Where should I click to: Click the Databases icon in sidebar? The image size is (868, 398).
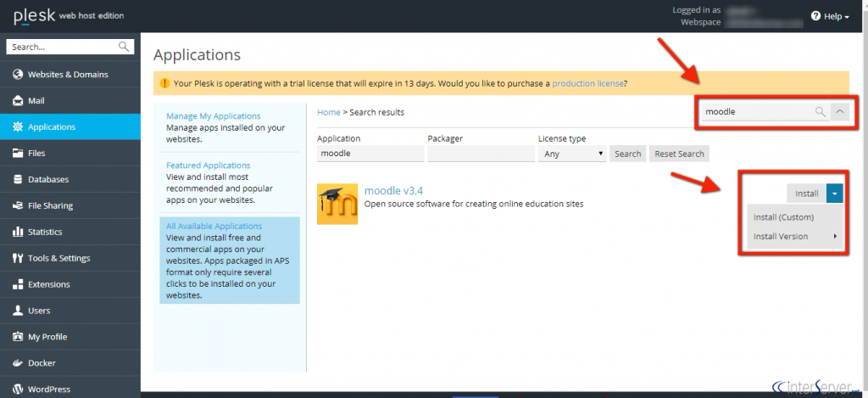18,180
